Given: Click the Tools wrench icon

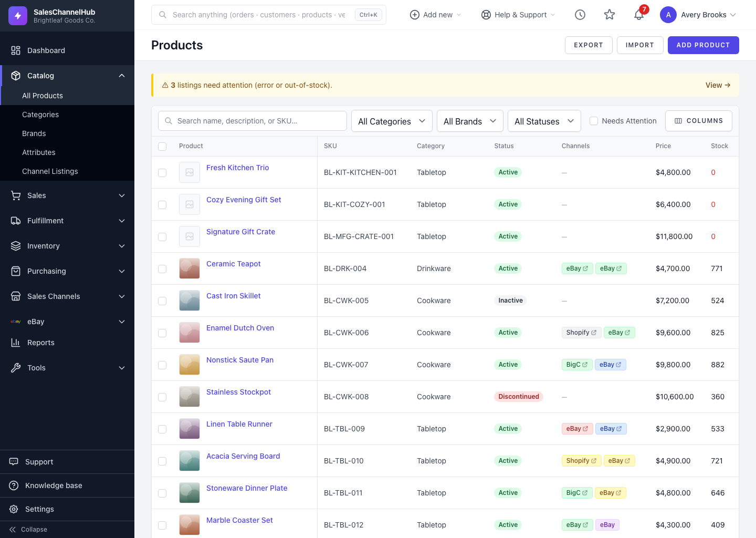Looking at the screenshot, I should (x=16, y=368).
